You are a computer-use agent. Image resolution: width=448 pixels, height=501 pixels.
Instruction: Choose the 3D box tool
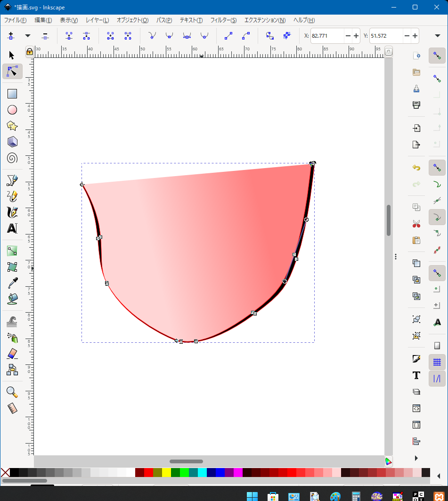pos(12,142)
